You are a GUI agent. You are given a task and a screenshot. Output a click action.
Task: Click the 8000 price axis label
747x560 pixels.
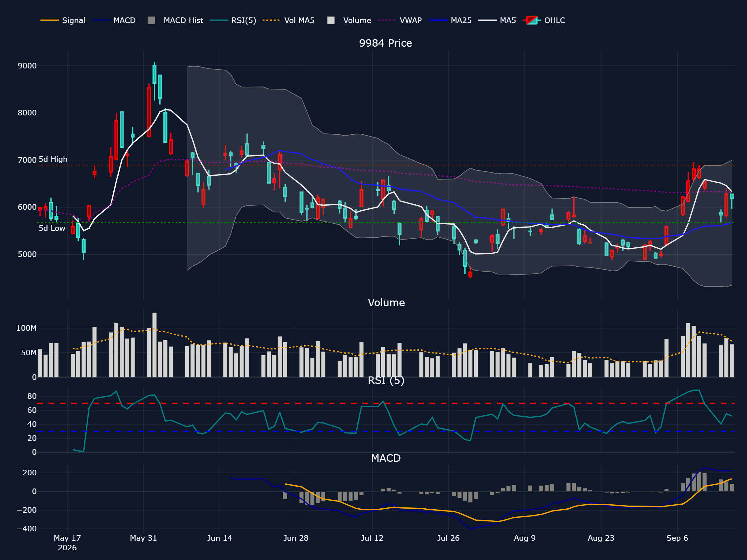click(27, 113)
